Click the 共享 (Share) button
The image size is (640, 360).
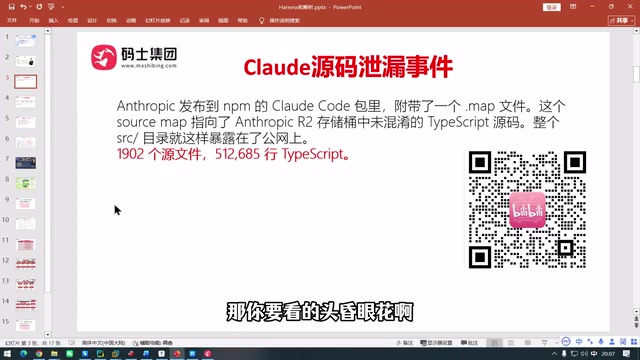tap(622, 20)
